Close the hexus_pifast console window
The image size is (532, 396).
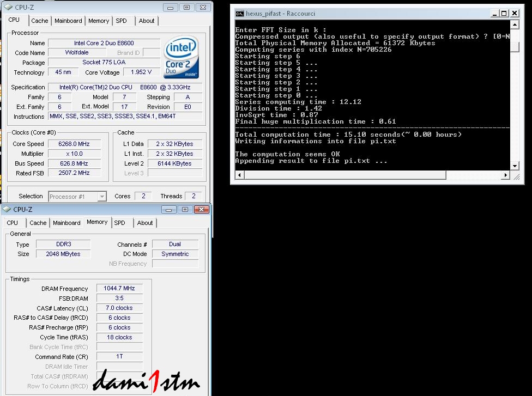[515, 14]
